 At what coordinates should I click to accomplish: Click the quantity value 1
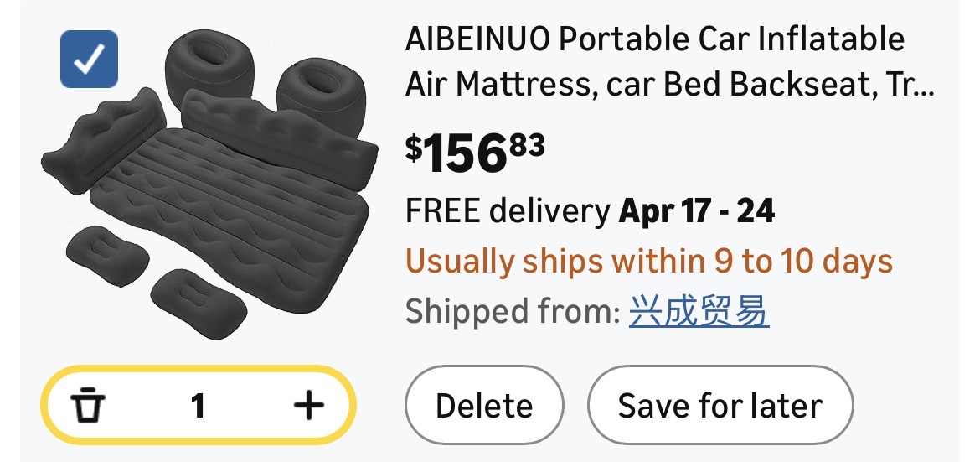coord(198,407)
